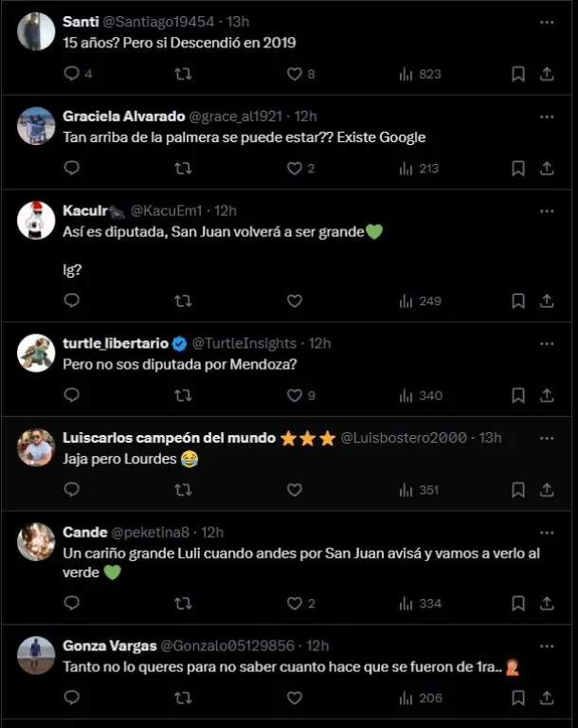The height and width of the screenshot is (728, 578).
Task: Open the 13h timestamp on Luiscarlos's tweet
Action: pos(491,438)
